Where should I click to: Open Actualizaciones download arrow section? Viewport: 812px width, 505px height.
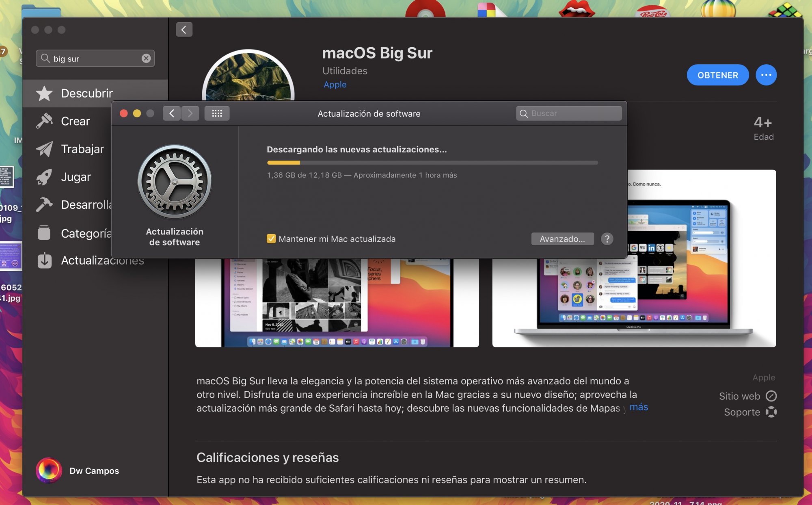44,260
